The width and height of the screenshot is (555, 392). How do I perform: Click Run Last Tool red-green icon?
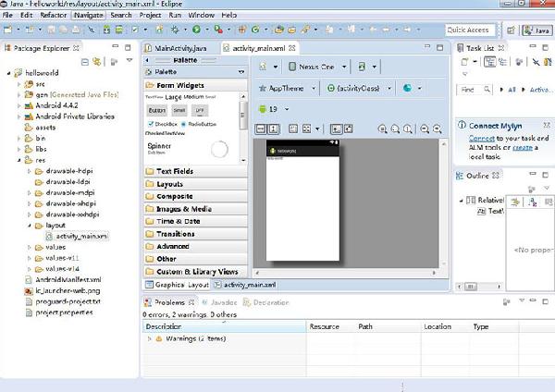point(218,30)
